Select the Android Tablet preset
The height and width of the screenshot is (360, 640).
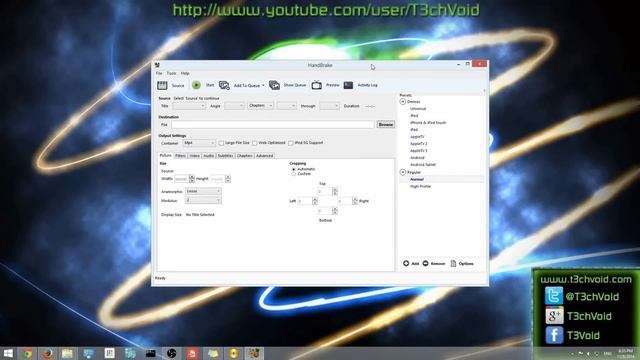point(423,165)
